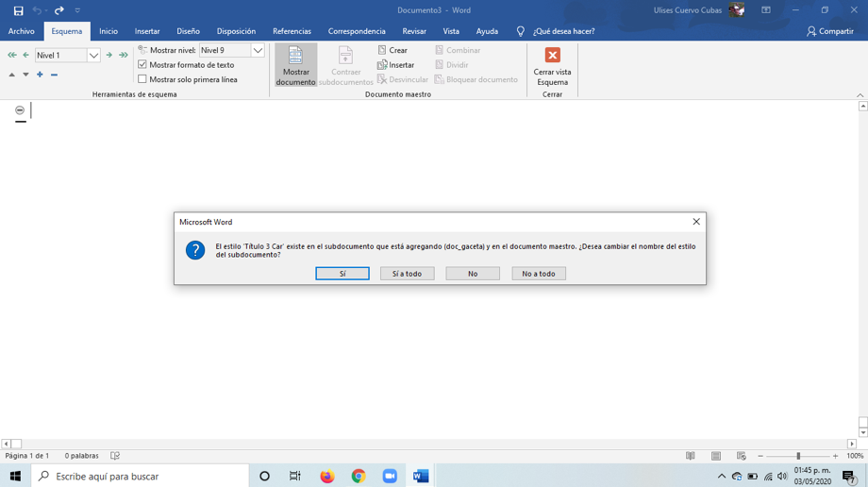
Task: Demote outline level single right arrow
Action: point(109,55)
